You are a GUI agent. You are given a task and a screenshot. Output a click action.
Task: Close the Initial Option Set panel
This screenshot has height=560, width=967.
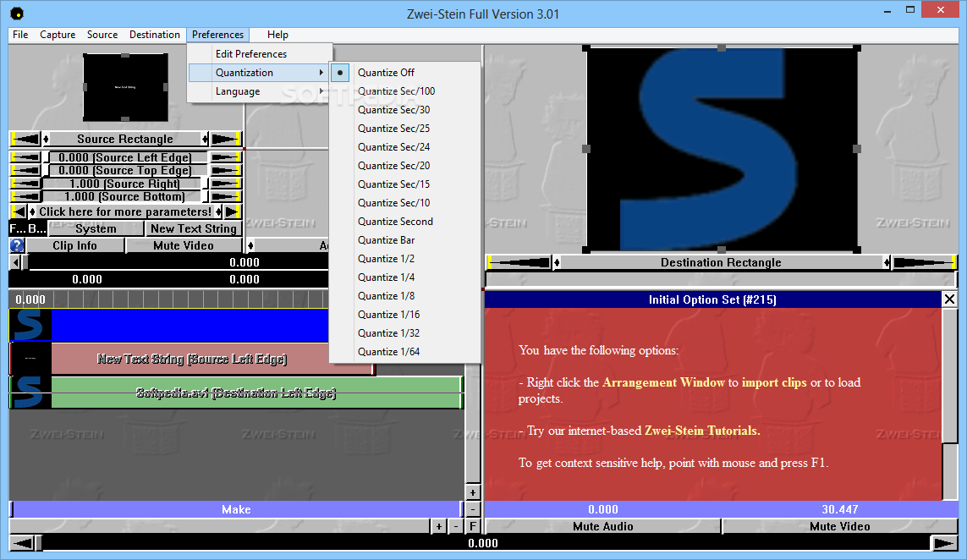click(x=949, y=299)
